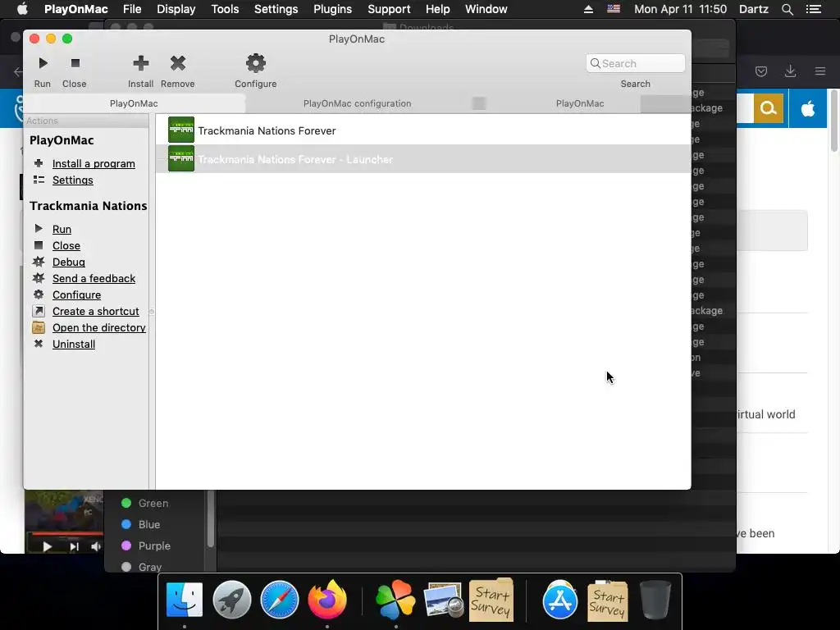Open the Display menu
The height and width of the screenshot is (630, 840).
(x=176, y=9)
